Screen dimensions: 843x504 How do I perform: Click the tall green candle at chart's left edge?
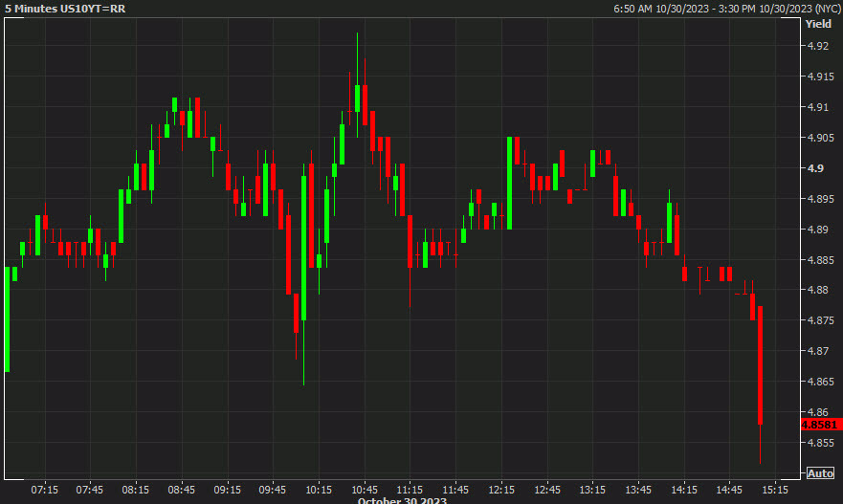(x=6, y=318)
